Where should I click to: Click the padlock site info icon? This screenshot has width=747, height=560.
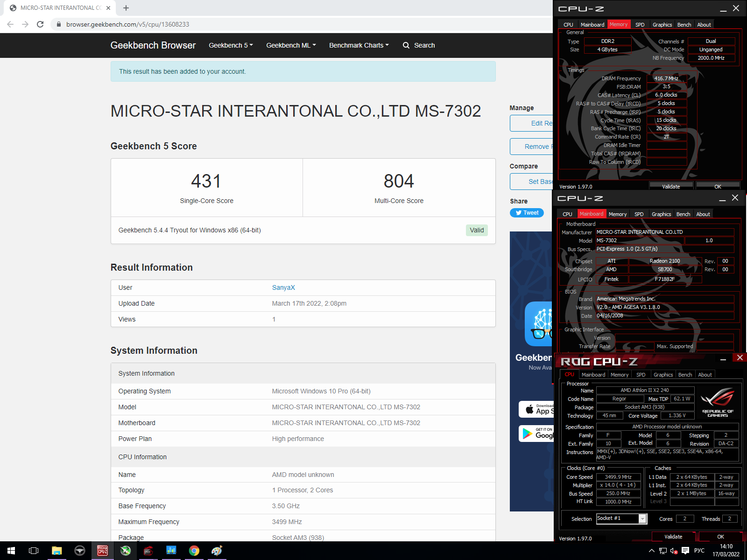click(x=58, y=24)
